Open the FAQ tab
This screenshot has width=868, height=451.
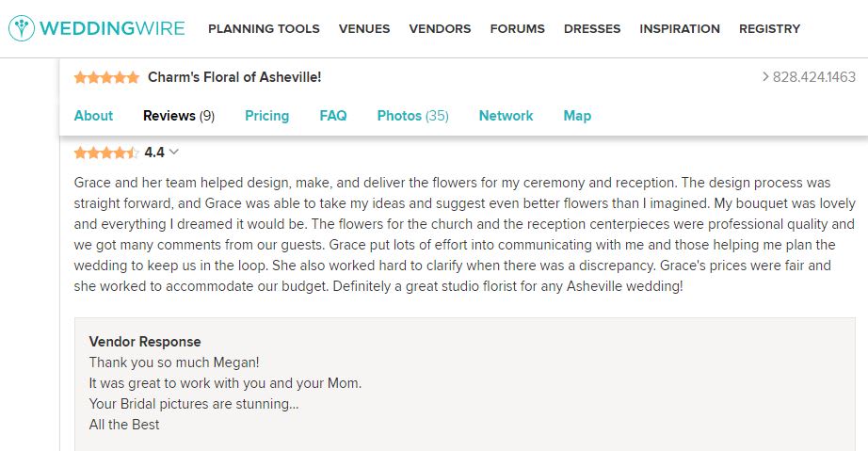333,116
